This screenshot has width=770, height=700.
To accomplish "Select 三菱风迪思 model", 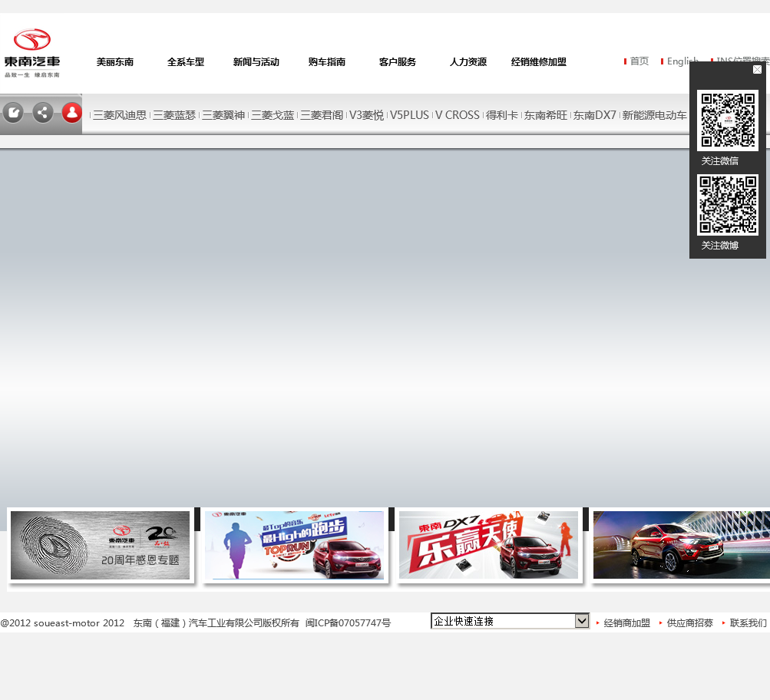I will (120, 115).
